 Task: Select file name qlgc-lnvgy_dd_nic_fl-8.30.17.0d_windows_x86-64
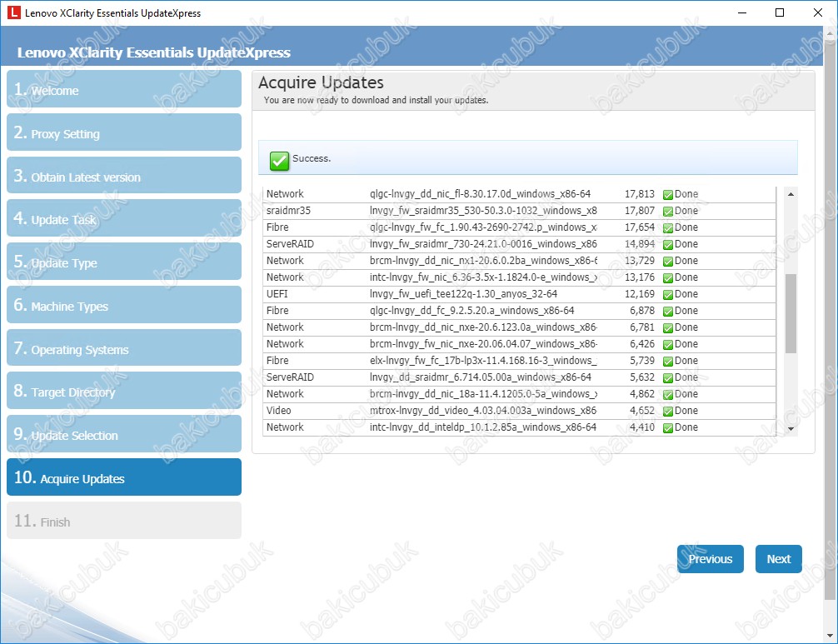point(480,194)
